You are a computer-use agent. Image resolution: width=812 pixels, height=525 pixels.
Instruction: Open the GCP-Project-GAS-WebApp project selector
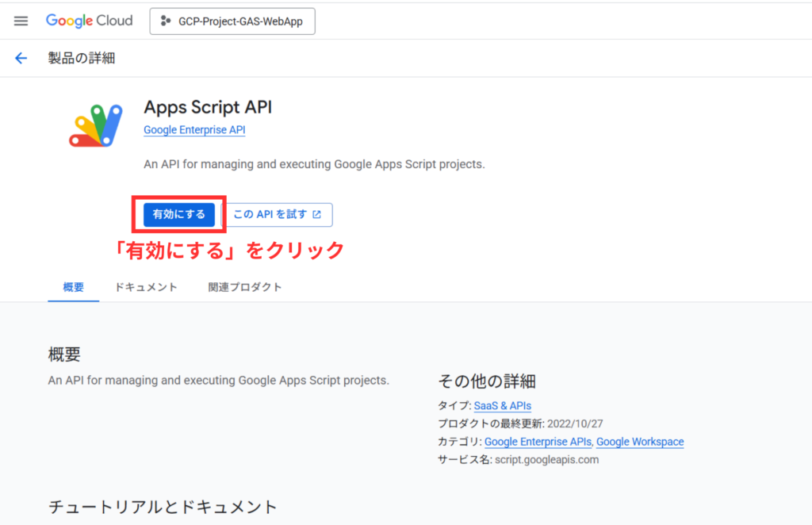pos(232,21)
